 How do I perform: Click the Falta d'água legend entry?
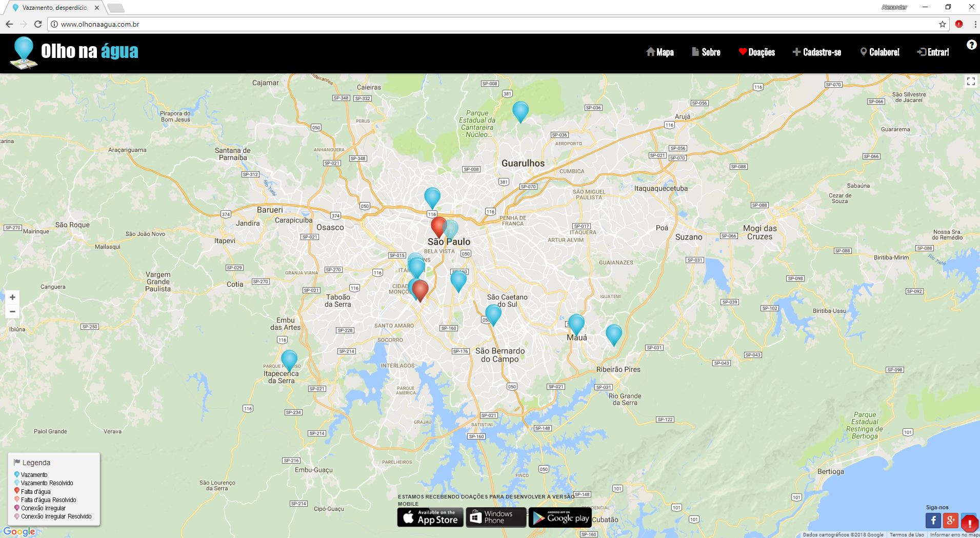coord(32,491)
